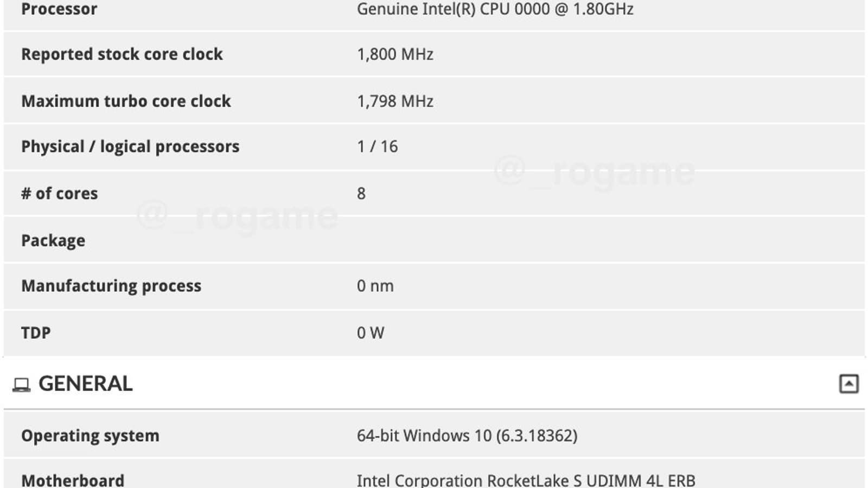Select the Operating system label
The image size is (868, 488).
(x=90, y=435)
